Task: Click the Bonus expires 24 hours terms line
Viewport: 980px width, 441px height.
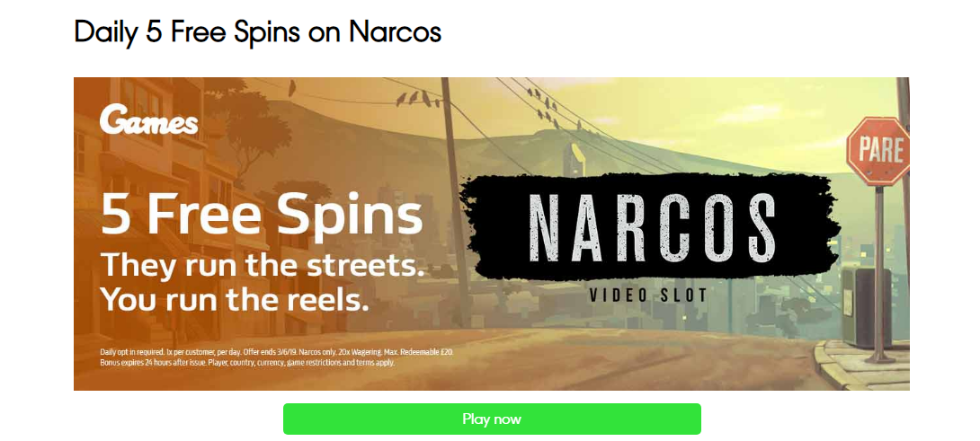Action: pos(247,362)
